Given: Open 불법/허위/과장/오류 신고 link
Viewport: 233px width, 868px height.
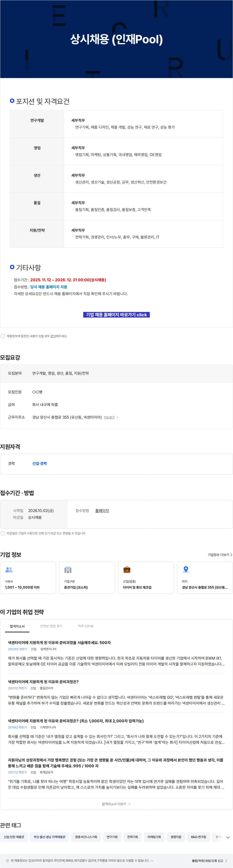Looking at the screenshot, I should (209, 861).
